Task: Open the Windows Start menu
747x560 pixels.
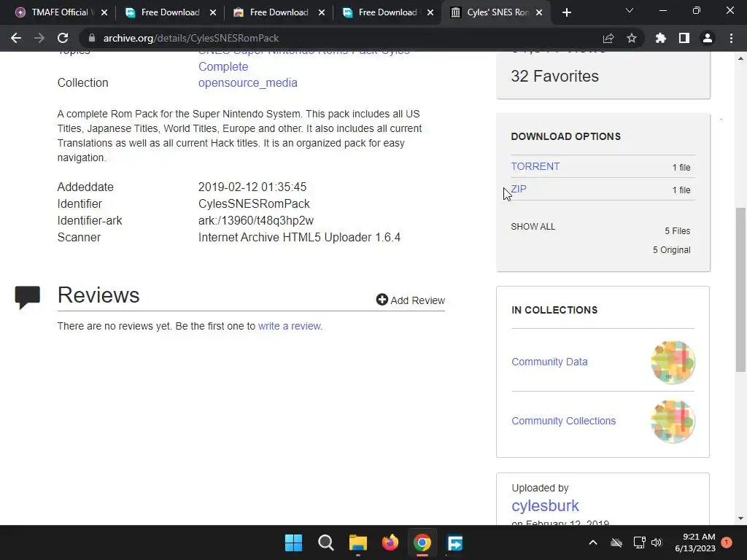Action: tap(293, 542)
